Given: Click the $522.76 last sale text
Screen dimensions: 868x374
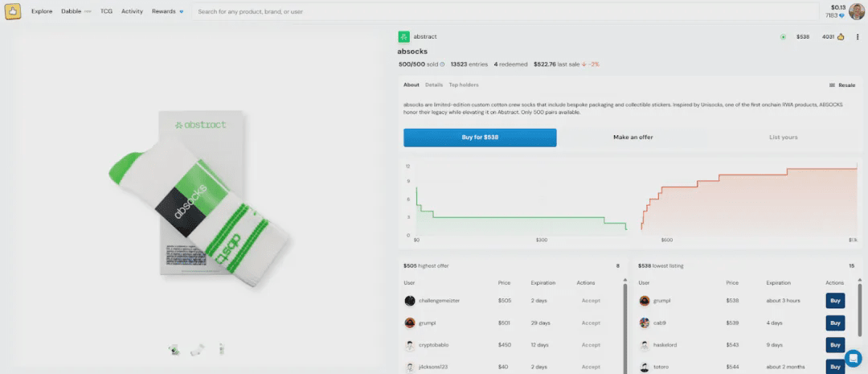Looking at the screenshot, I should (x=556, y=64).
